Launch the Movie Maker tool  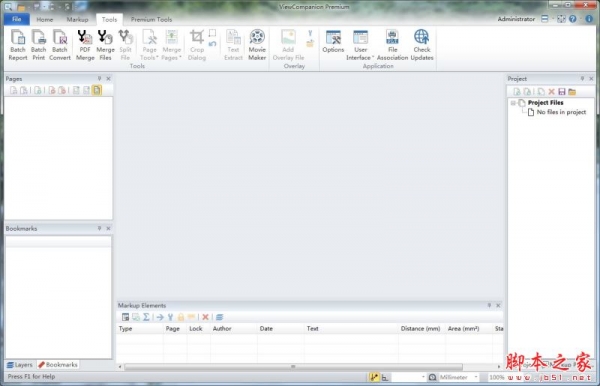[257, 45]
